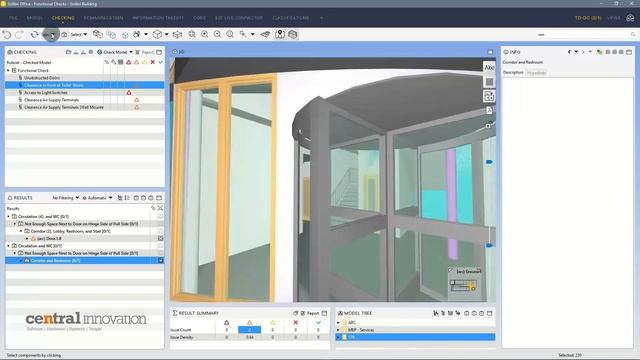Select the Clearance Air Supply Terminals rule
This screenshot has height=360, width=640.
tap(51, 100)
